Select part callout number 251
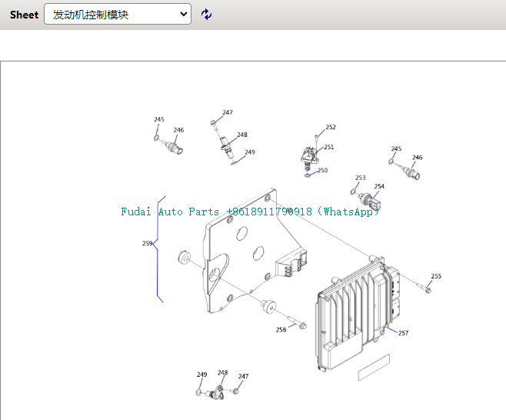 [329, 147]
